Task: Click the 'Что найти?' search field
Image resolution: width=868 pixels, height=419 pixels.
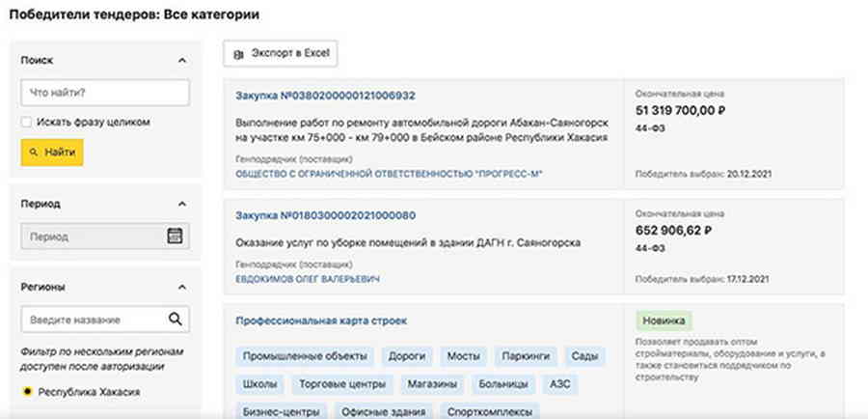Action: [x=105, y=93]
